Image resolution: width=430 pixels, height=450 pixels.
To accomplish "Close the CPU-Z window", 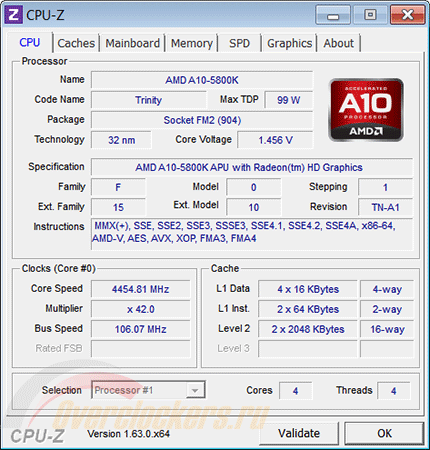I will coord(408,15).
